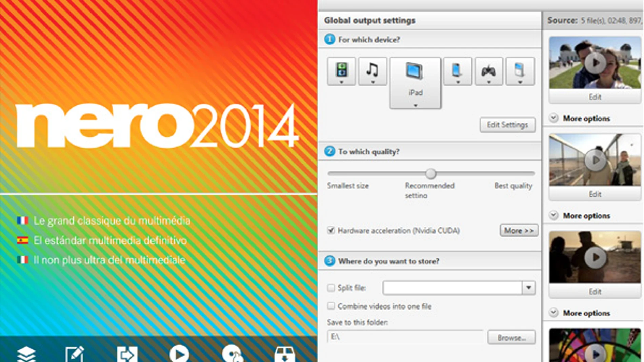Click Edit under the third source video
The width and height of the screenshot is (644, 362).
coord(595,292)
